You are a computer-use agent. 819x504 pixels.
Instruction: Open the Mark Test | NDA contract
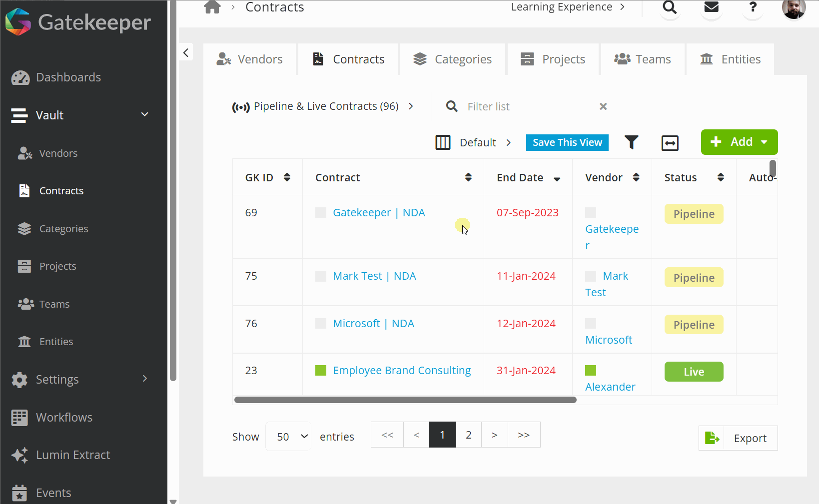pos(374,276)
